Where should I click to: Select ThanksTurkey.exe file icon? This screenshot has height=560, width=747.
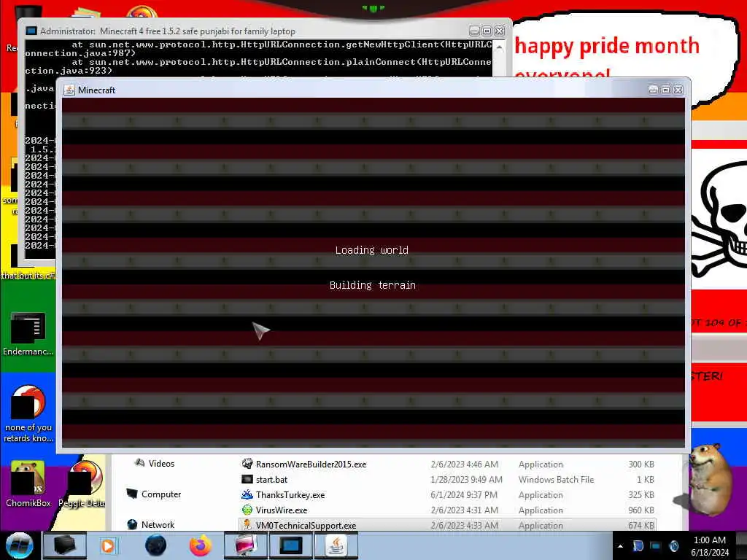[247, 494]
